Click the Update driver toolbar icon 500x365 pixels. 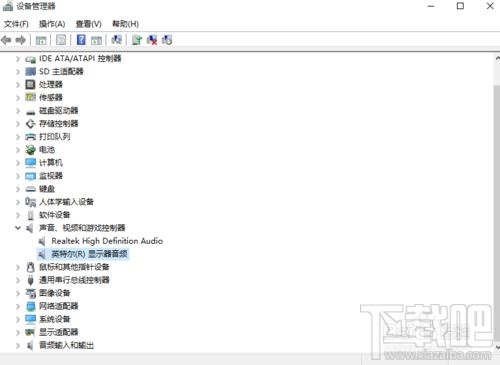click(x=137, y=40)
